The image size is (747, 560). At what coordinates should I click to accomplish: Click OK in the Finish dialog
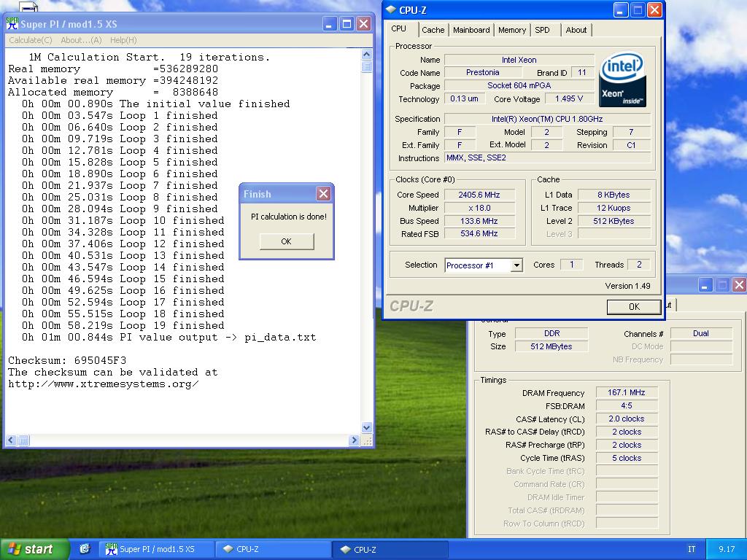coord(286,241)
